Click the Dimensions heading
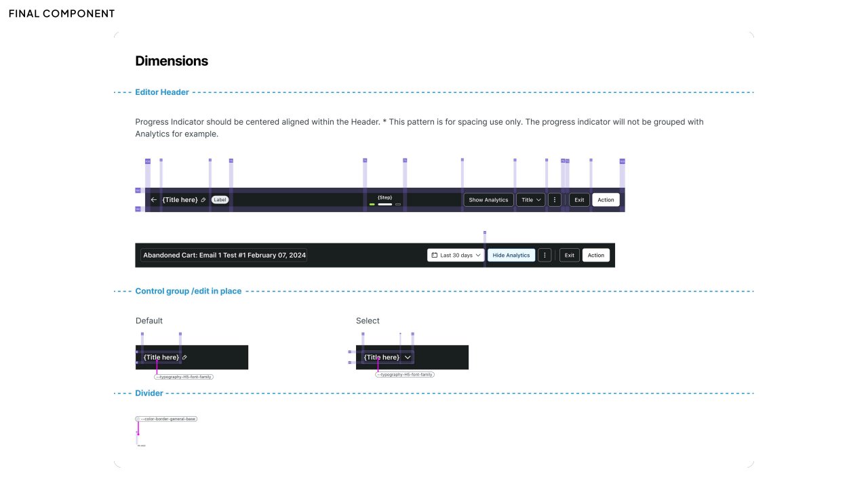 point(172,61)
